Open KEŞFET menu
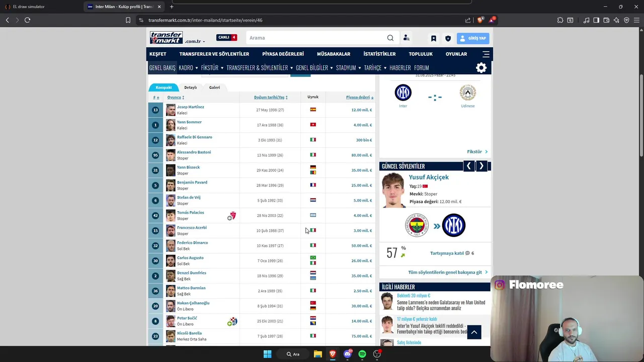This screenshot has height=362, width=644. pyautogui.click(x=157, y=54)
